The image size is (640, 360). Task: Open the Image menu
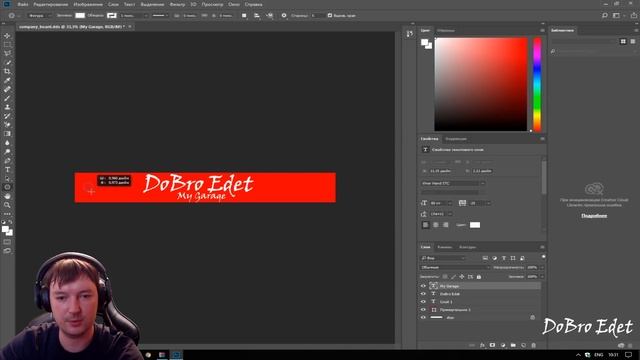tap(88, 4)
